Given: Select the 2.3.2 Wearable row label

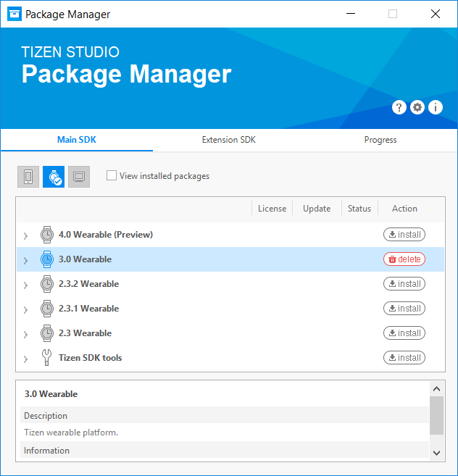Looking at the screenshot, I should pyautogui.click(x=88, y=284).
